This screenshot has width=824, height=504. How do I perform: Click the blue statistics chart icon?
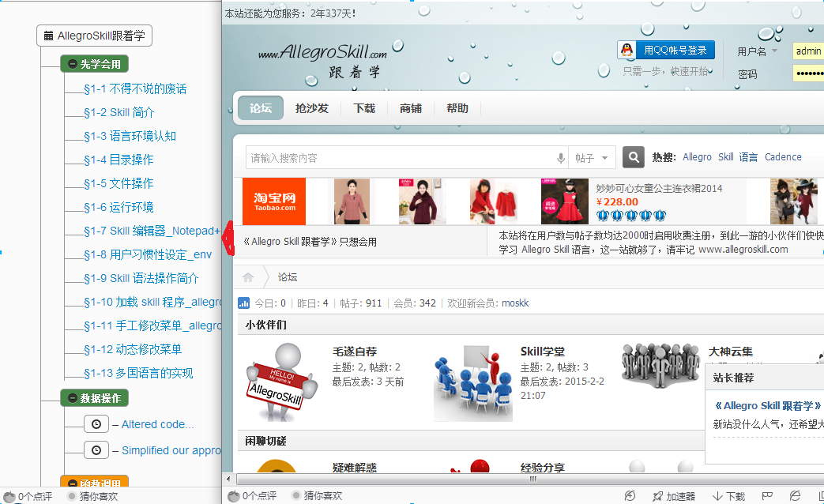click(x=244, y=303)
